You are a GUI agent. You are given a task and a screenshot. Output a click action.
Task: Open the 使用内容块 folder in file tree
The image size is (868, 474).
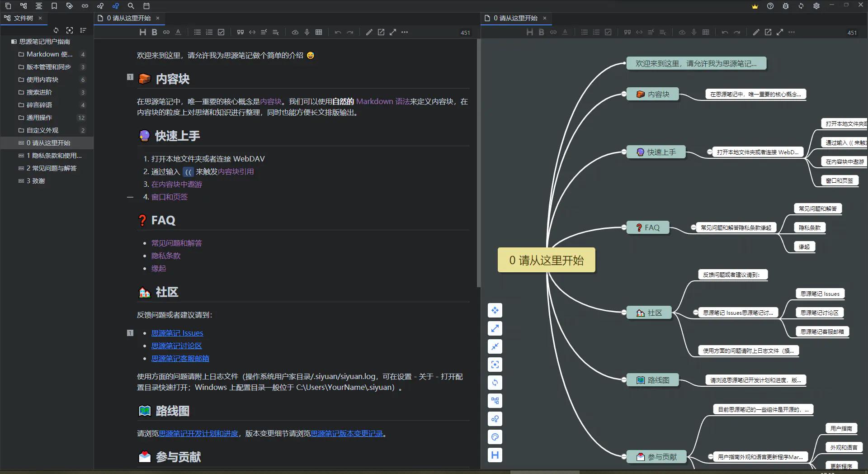pyautogui.click(x=47, y=80)
